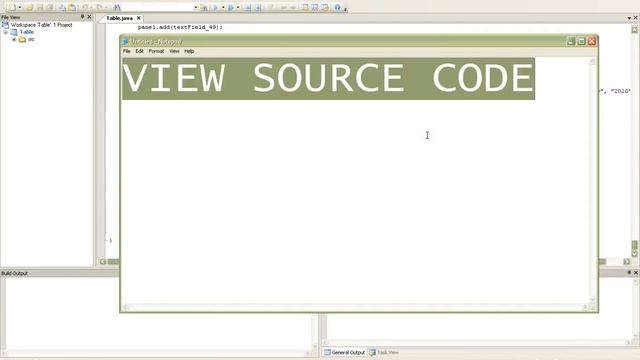Click the Notepad vertical scrollbar up arrow
Image resolution: width=640 pixels, height=360 pixels.
[x=593, y=62]
